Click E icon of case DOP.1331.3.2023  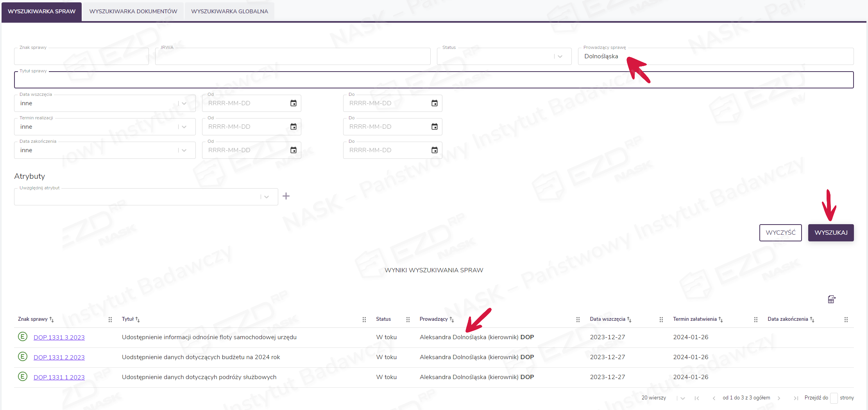tap(23, 336)
